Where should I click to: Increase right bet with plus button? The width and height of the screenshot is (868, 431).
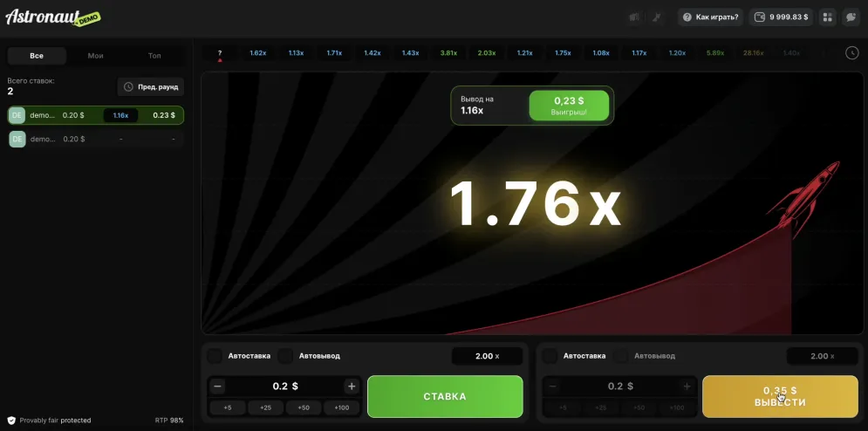pos(687,387)
